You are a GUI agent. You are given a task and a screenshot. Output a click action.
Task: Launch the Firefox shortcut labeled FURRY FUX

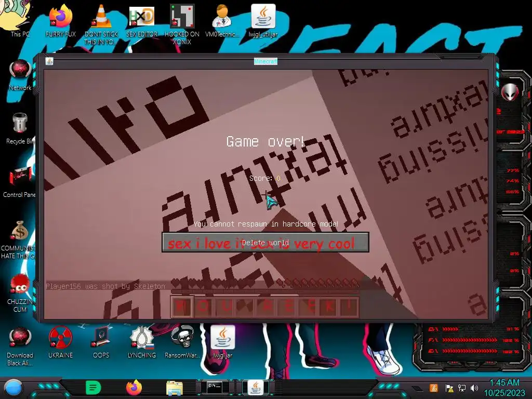(60, 20)
